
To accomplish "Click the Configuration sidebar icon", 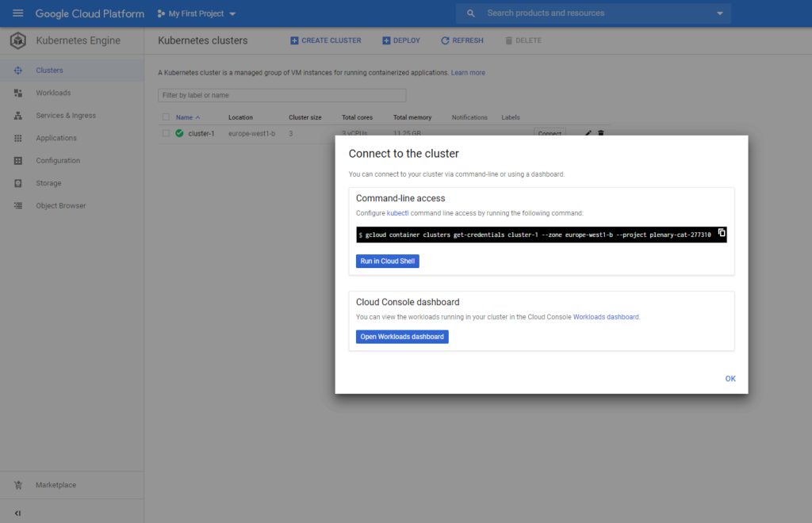I will click(18, 161).
